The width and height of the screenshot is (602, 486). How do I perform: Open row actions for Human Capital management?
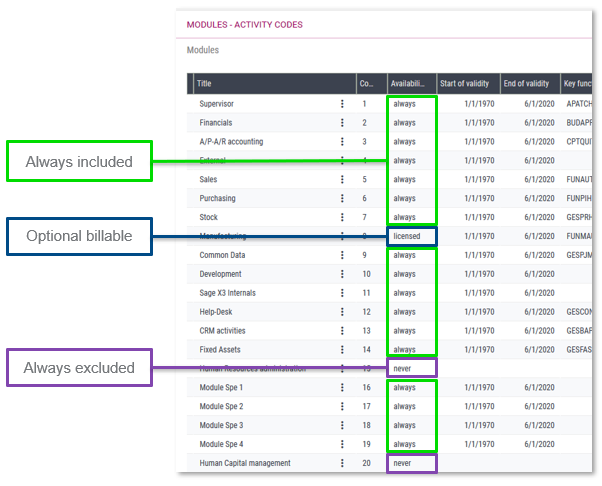[x=342, y=463]
